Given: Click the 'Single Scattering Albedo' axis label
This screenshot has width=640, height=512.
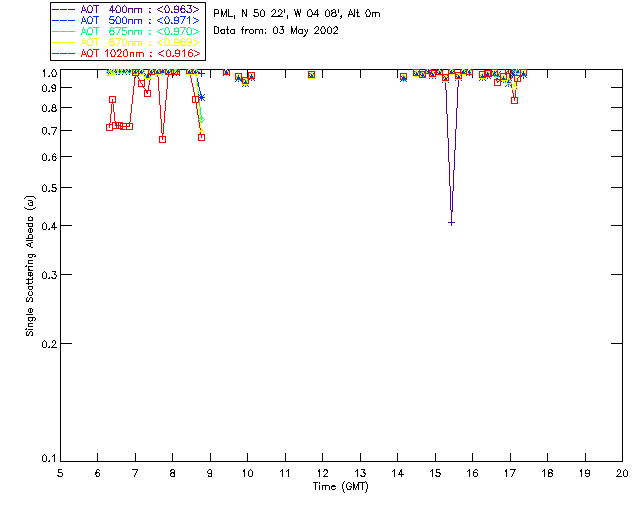Looking at the screenshot, I should 31,266.
